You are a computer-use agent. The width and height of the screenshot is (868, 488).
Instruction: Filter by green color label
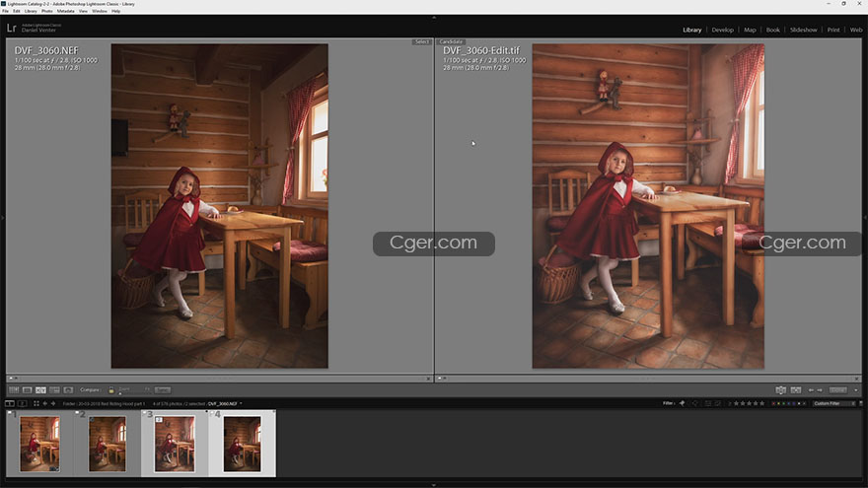tap(784, 403)
